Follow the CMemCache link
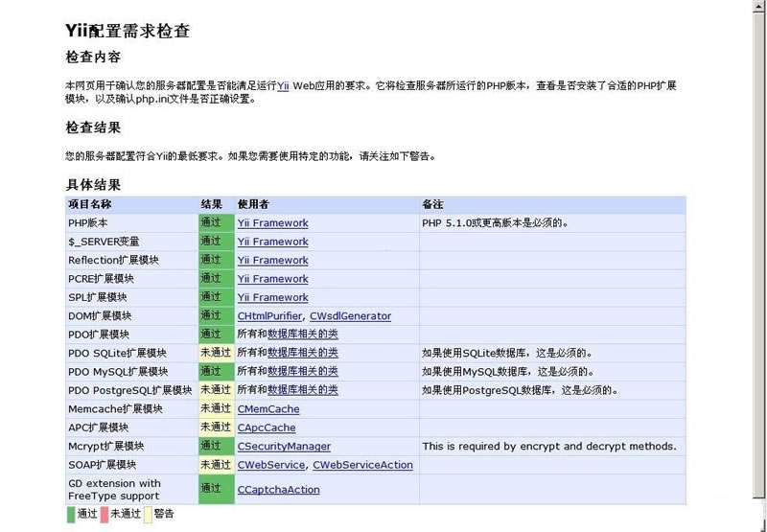 [268, 408]
